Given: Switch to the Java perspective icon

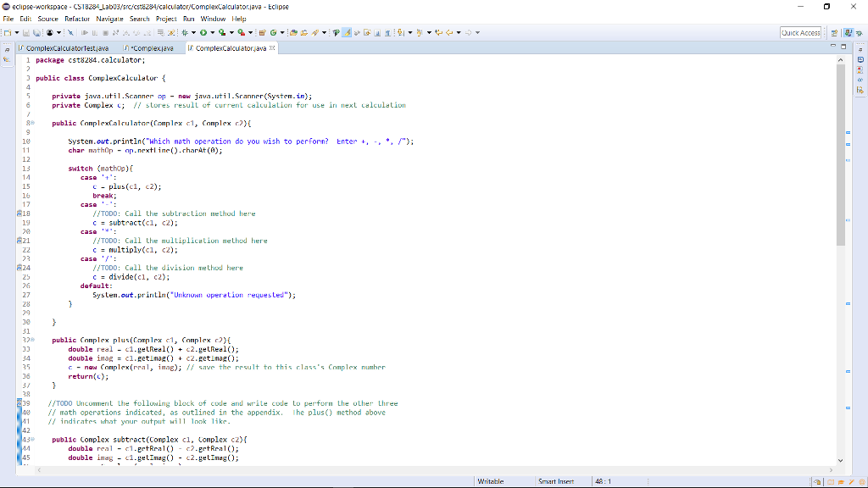Looking at the screenshot, I should click(848, 33).
